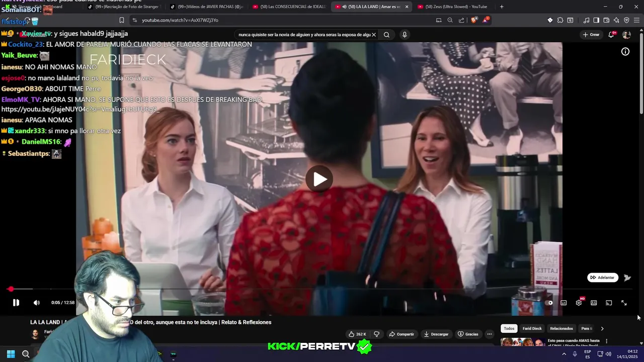Search by voice with the microphone

(x=405, y=35)
